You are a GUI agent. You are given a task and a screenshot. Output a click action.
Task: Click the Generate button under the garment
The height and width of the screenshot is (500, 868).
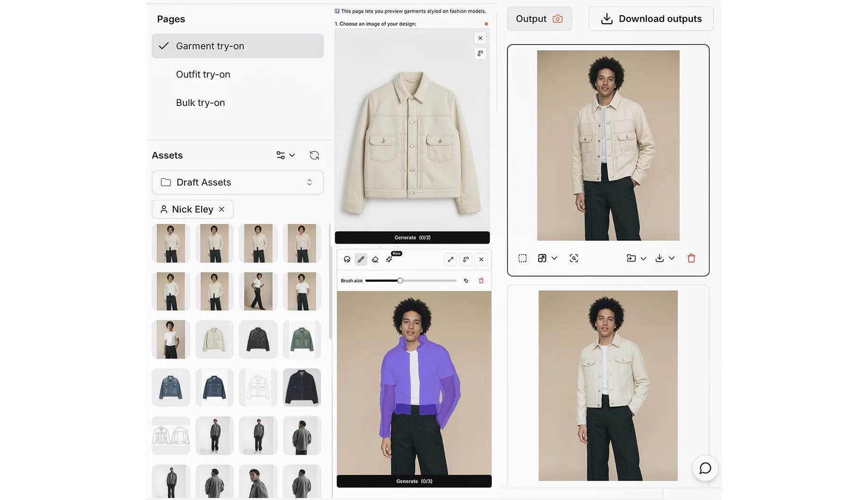(x=412, y=237)
